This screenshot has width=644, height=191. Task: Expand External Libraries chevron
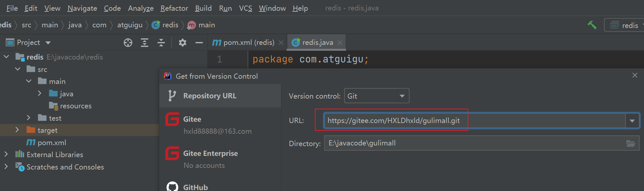pos(6,154)
